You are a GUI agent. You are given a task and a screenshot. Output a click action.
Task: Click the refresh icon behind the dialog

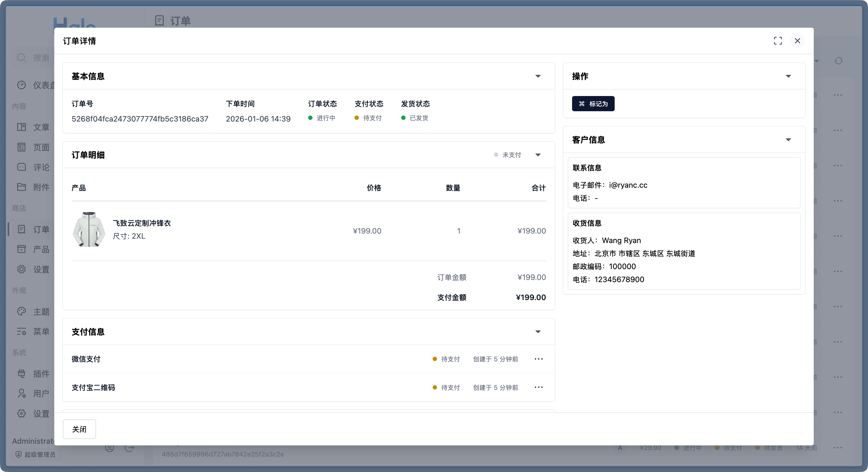[839, 61]
